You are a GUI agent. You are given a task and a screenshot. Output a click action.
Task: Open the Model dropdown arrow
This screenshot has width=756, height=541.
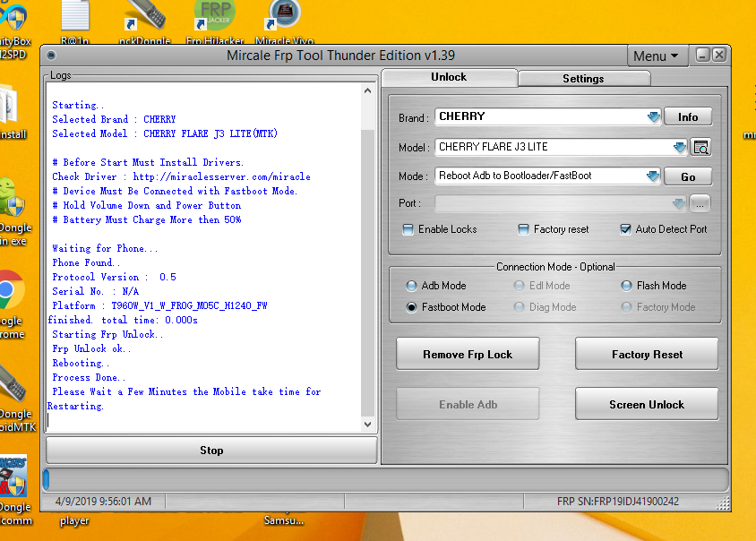pos(679,148)
